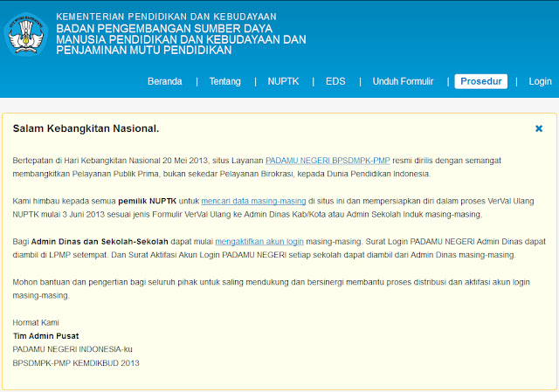Go to the Tentang page
Screen dimensions: 559x392
click(225, 81)
